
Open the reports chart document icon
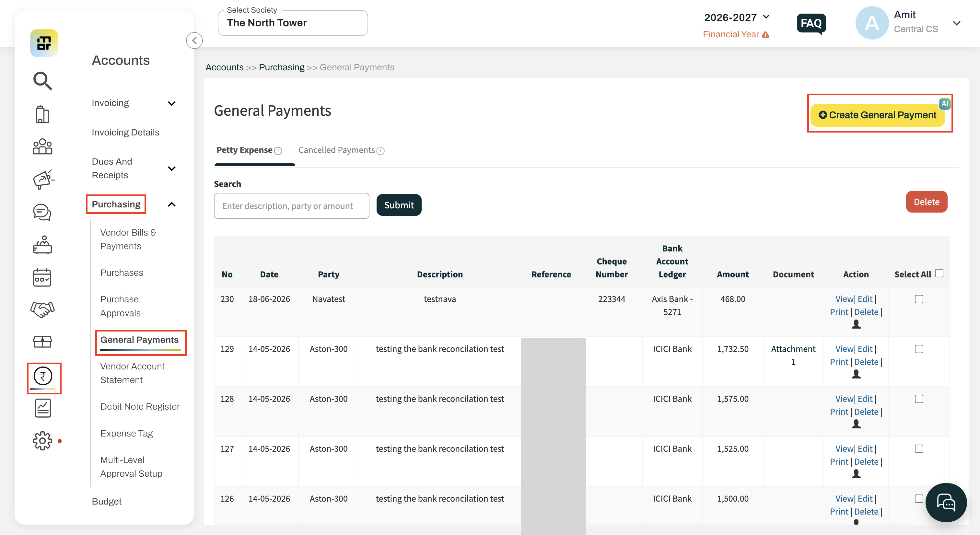coord(43,408)
